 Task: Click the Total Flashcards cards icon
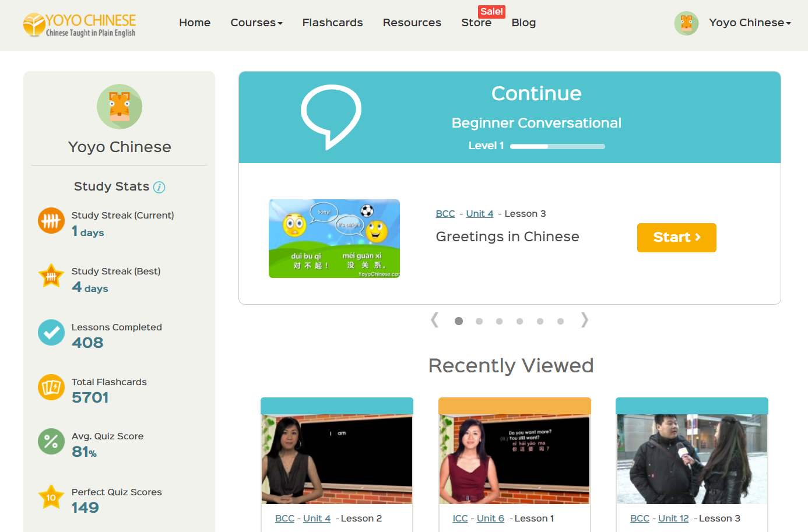(51, 387)
